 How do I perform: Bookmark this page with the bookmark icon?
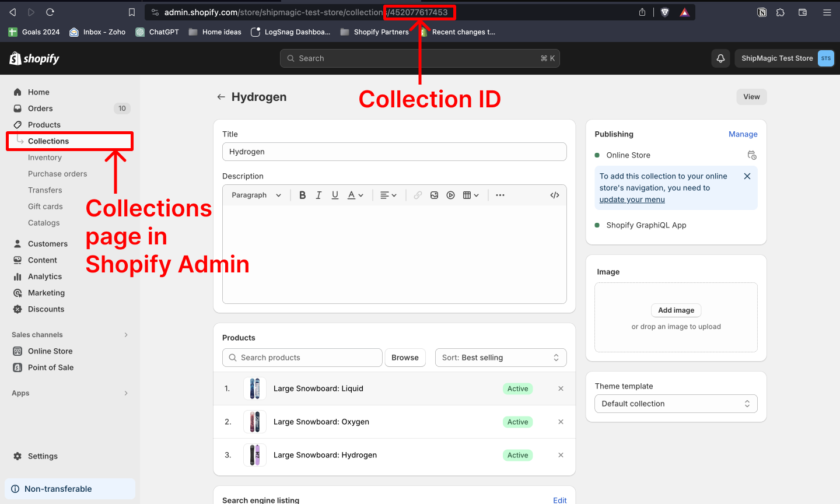(132, 12)
